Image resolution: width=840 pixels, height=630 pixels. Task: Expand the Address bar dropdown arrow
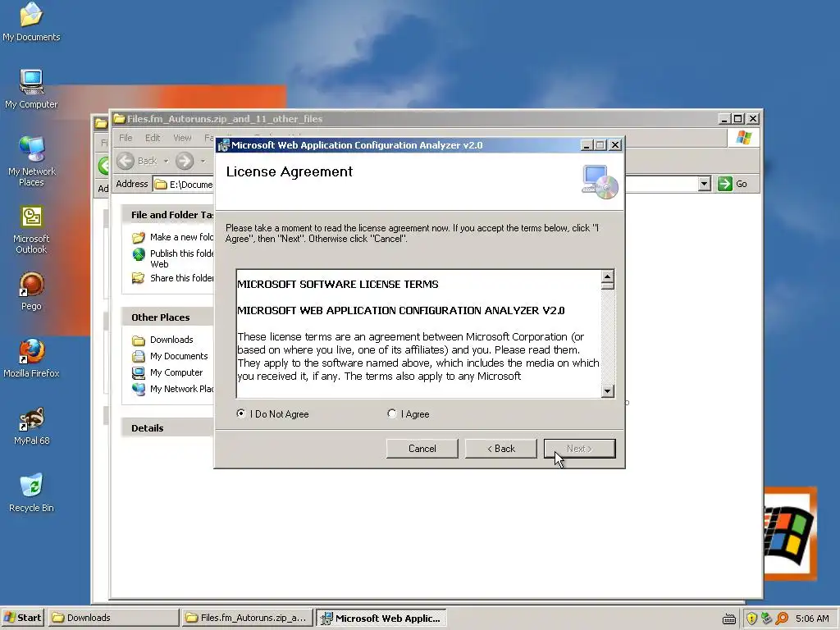[x=705, y=185]
